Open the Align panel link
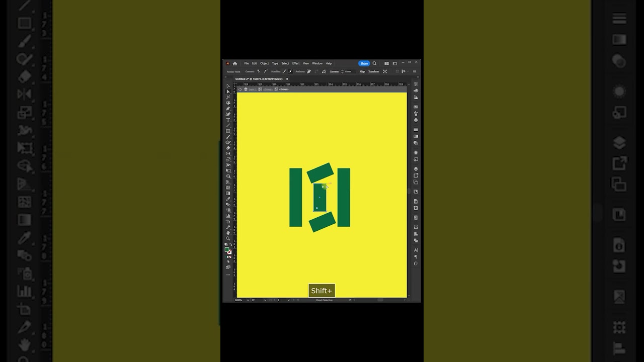Viewport: 644px width, 362px height. [x=362, y=71]
